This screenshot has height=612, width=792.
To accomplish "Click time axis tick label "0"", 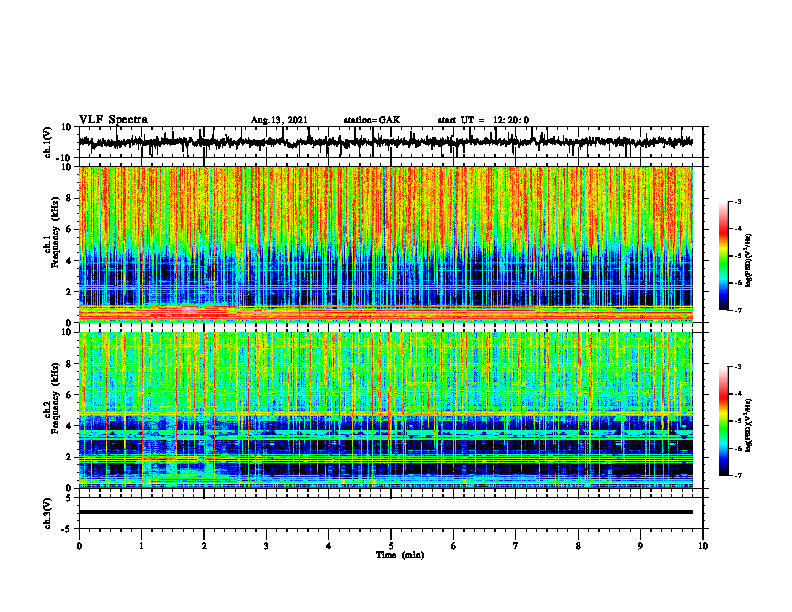I will coord(79,546).
